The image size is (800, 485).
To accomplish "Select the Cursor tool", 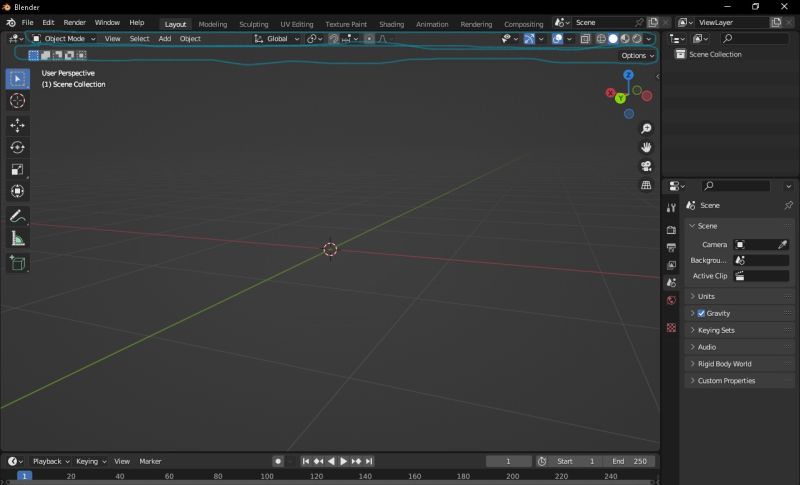I will tap(17, 100).
